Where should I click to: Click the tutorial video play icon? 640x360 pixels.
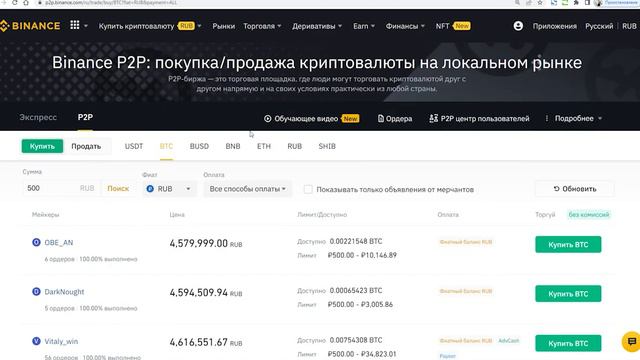tap(267, 118)
